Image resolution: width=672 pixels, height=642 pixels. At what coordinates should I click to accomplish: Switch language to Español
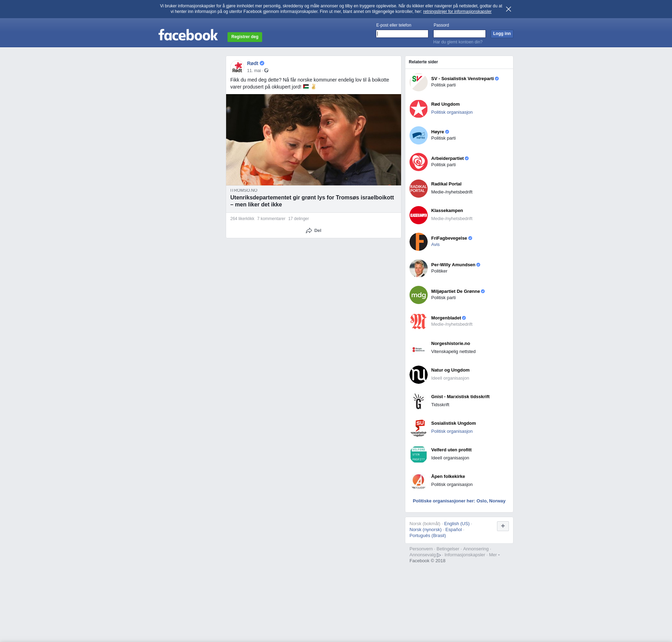click(x=454, y=530)
